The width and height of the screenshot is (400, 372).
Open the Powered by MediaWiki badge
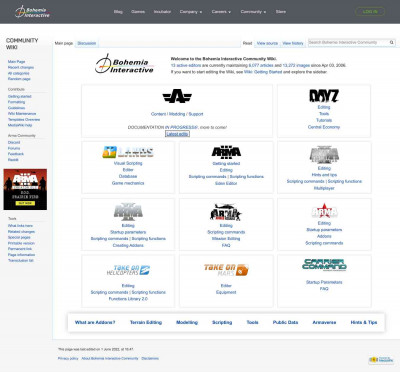tap(381, 360)
